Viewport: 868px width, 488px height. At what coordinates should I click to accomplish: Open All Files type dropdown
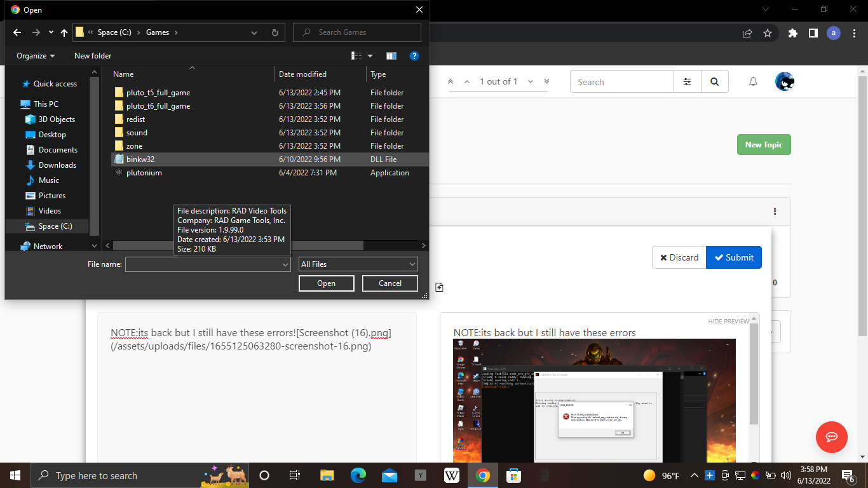click(358, 264)
